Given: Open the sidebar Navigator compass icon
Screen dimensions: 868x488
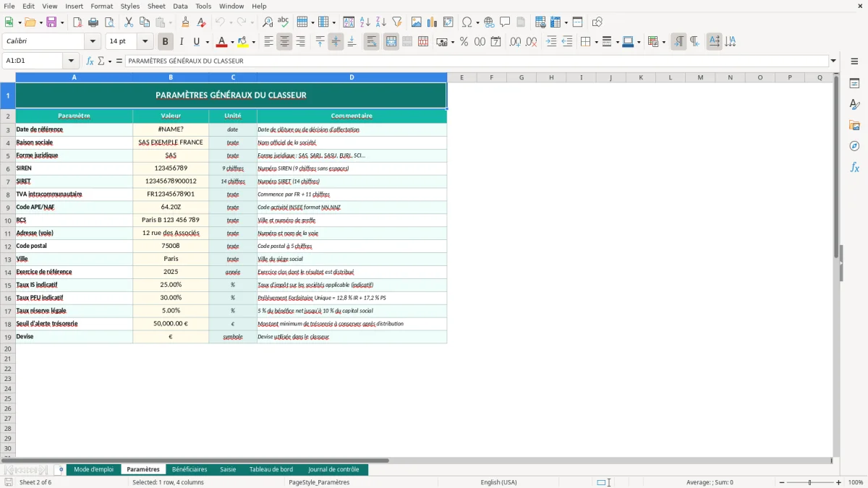Looking at the screenshot, I should point(854,146).
